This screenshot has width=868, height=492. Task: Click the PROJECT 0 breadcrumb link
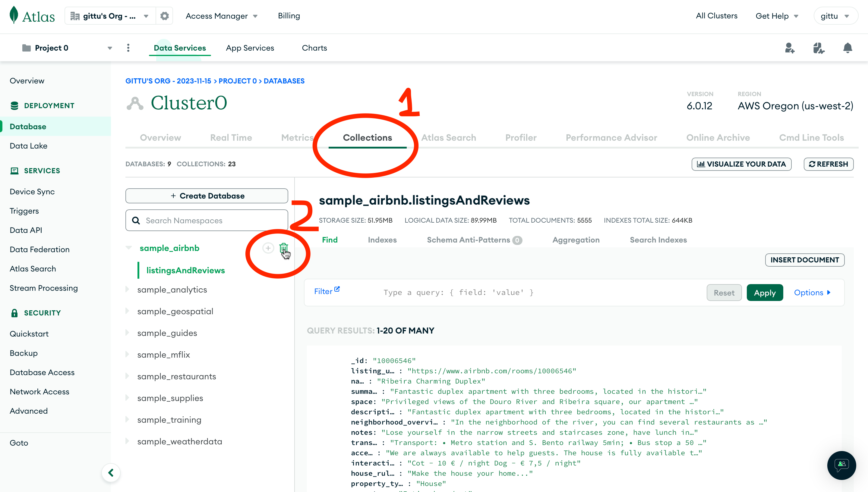point(237,81)
